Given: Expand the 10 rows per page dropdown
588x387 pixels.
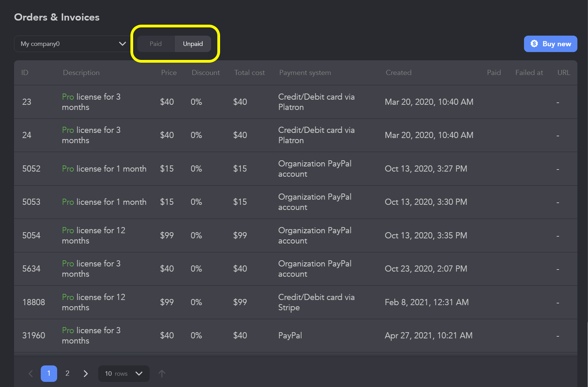Looking at the screenshot, I should 124,374.
